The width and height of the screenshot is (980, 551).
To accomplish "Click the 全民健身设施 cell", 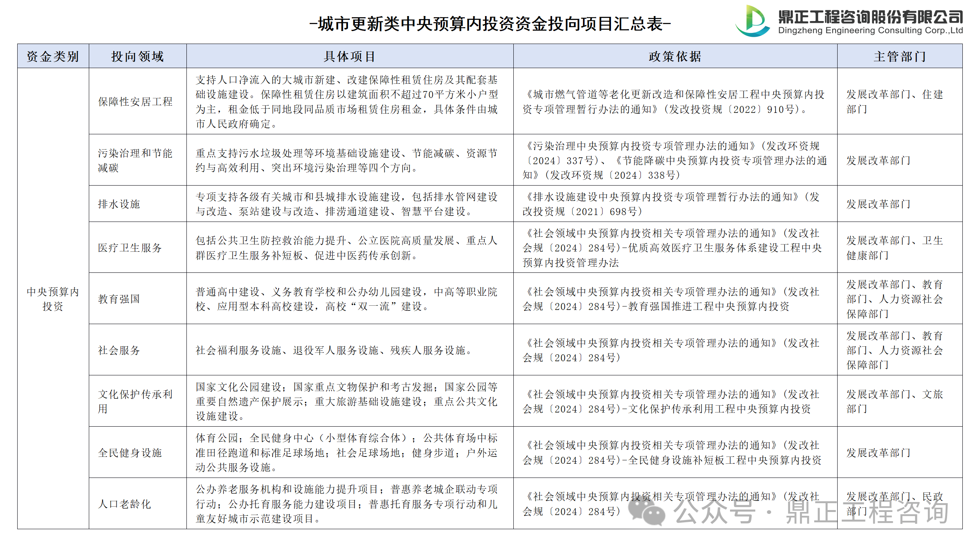I will (130, 453).
